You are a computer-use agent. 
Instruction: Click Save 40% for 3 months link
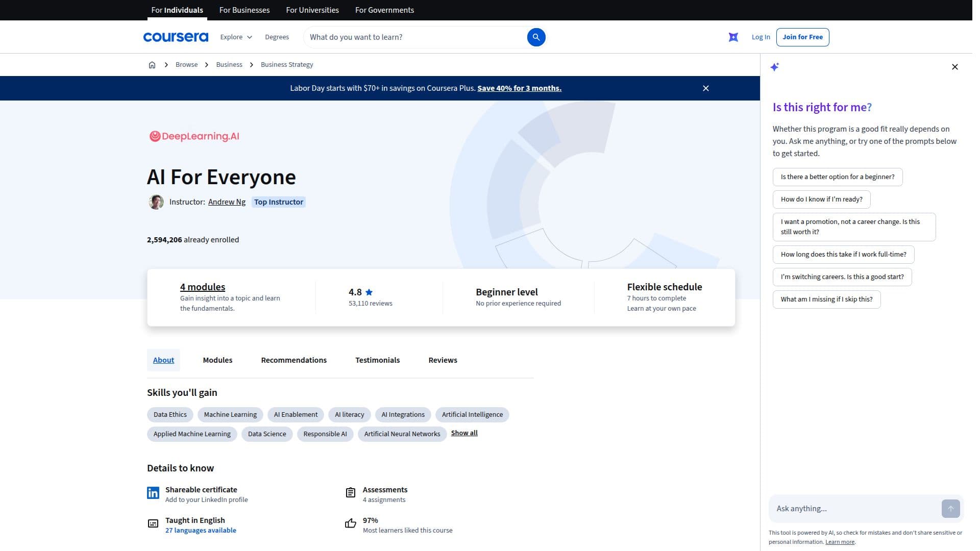pyautogui.click(x=519, y=88)
